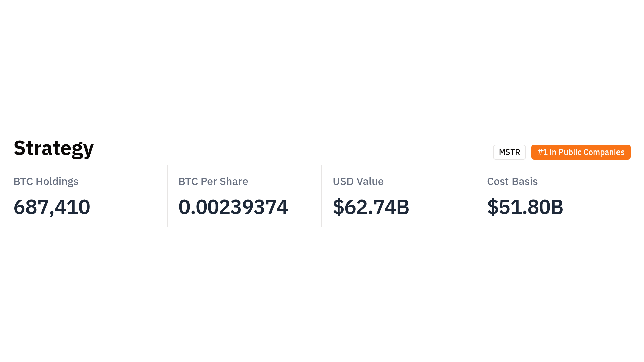The width and height of the screenshot is (644, 362).
Task: Click the $62.74B USD value figure
Action: [371, 207]
